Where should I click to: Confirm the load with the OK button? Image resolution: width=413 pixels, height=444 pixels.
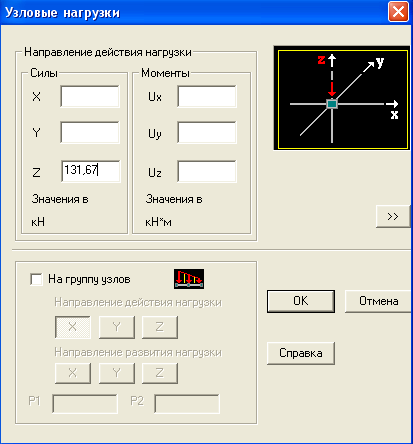coord(301,301)
